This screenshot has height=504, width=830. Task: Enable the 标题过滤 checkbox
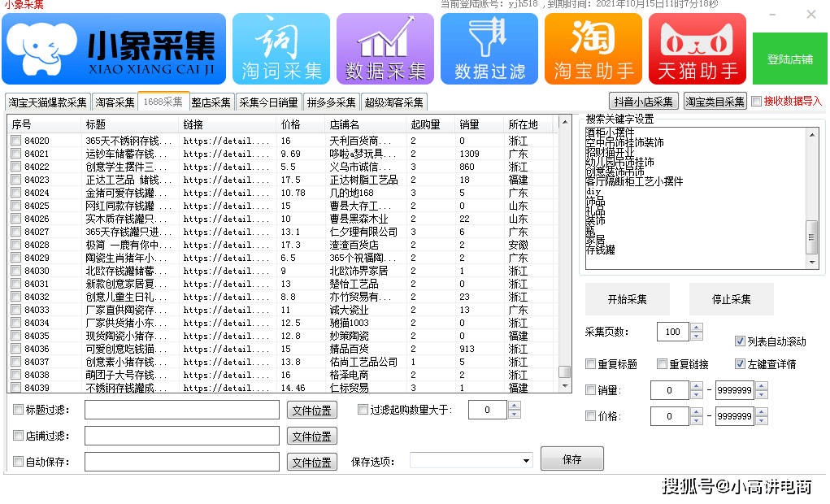point(19,409)
